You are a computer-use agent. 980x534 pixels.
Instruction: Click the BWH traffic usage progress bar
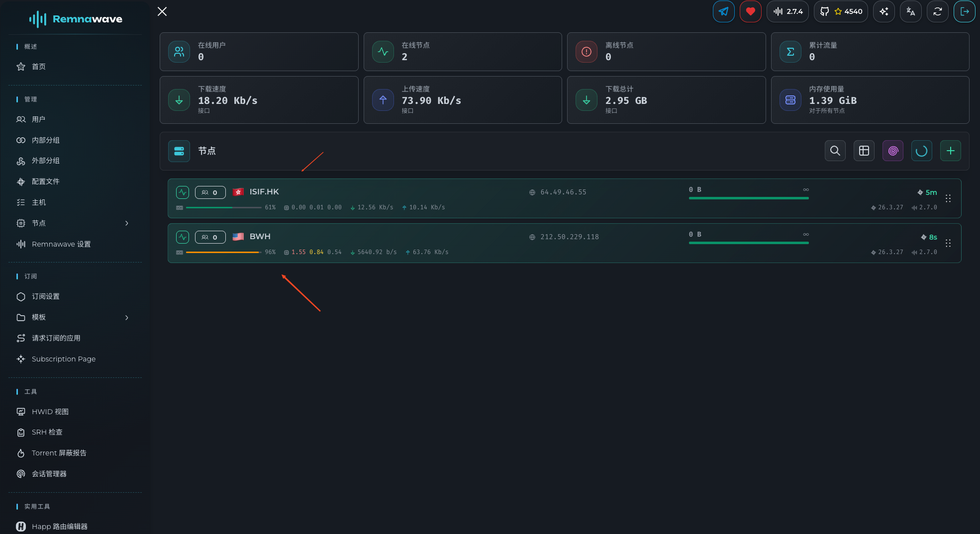[749, 243]
